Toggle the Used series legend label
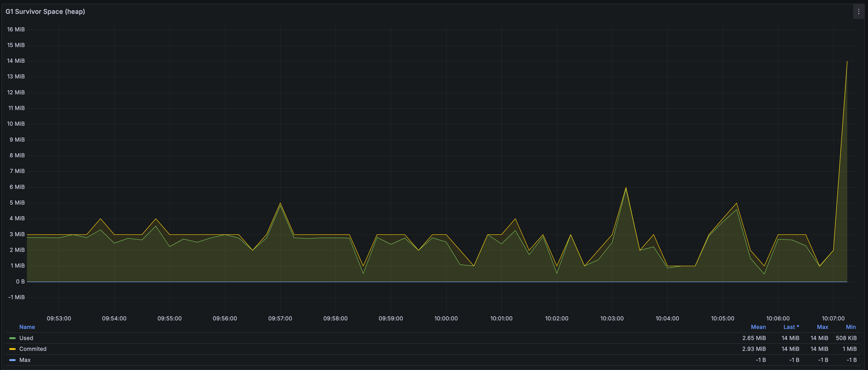Screen dimensions: 868x370 pyautogui.click(x=26, y=338)
